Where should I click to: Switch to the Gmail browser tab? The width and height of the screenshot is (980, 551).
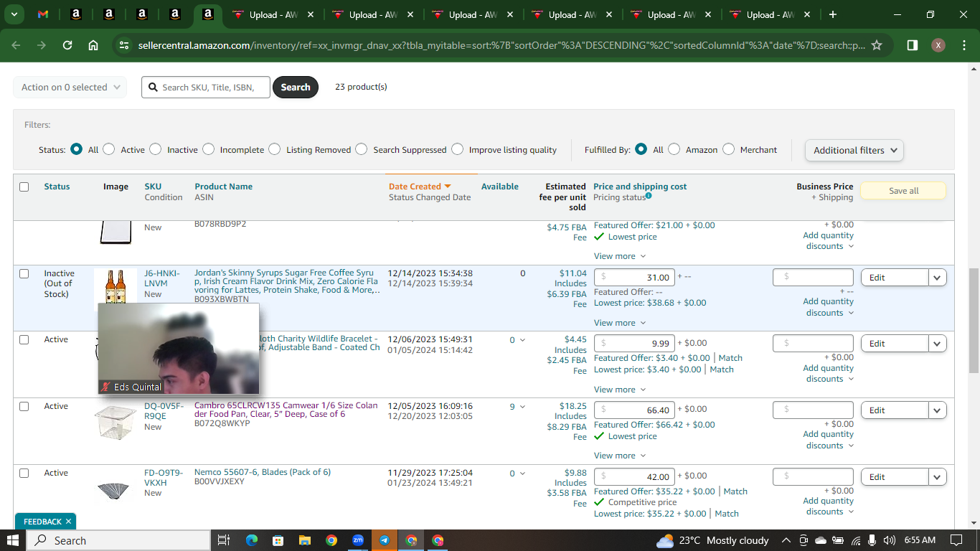[x=43, y=14]
